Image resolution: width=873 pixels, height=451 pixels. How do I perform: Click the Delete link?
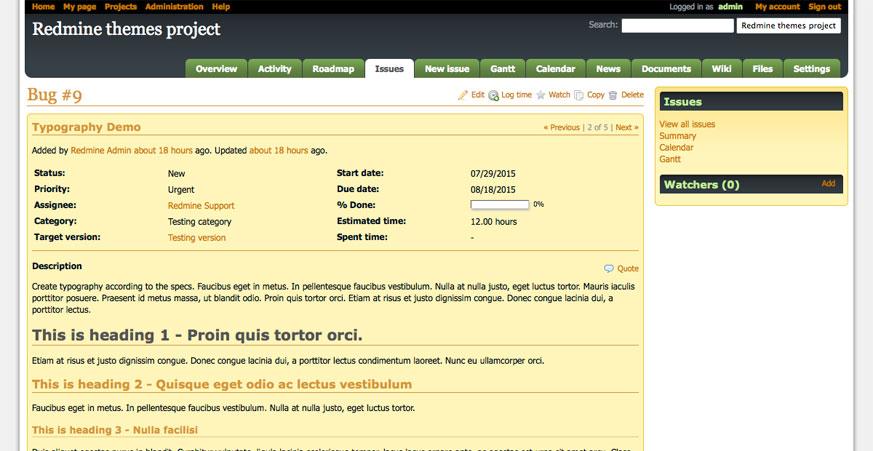pyautogui.click(x=632, y=95)
